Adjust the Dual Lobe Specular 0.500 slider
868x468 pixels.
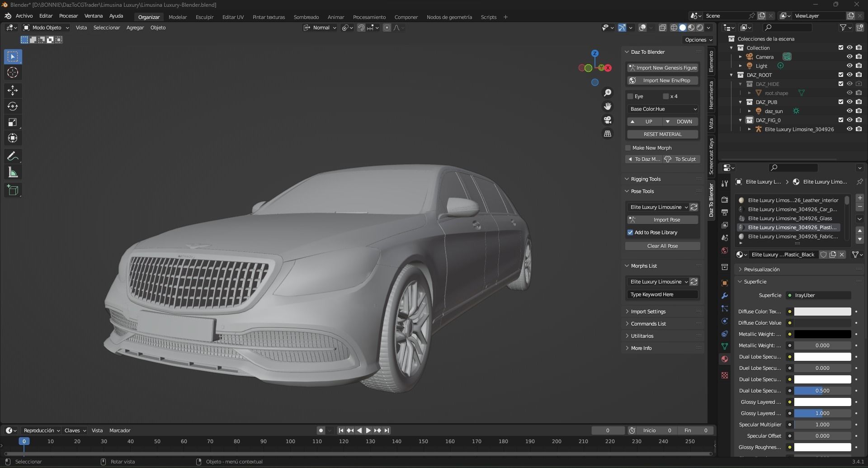point(822,391)
